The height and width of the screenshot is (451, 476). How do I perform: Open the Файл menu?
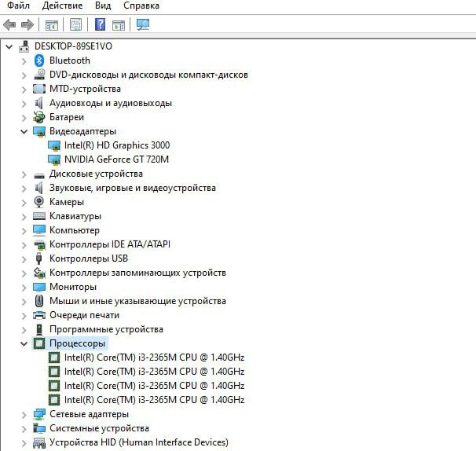19,5
